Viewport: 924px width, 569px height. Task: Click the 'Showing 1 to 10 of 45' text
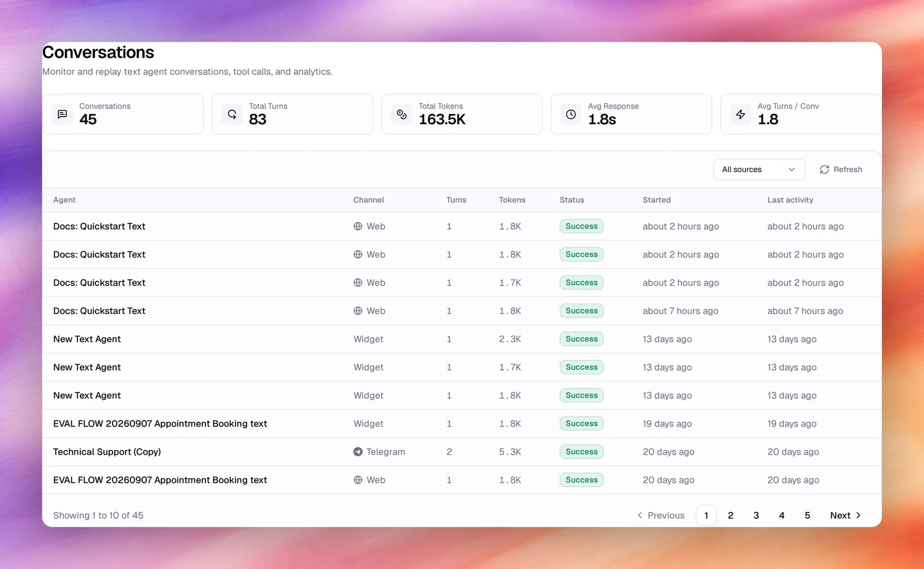coord(98,515)
